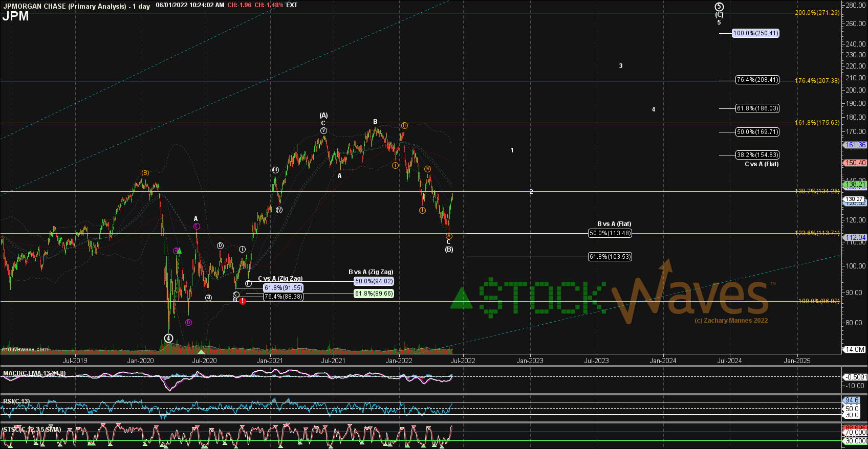
Task: Select the 61.8%(91.55) extension label
Action: (x=283, y=288)
